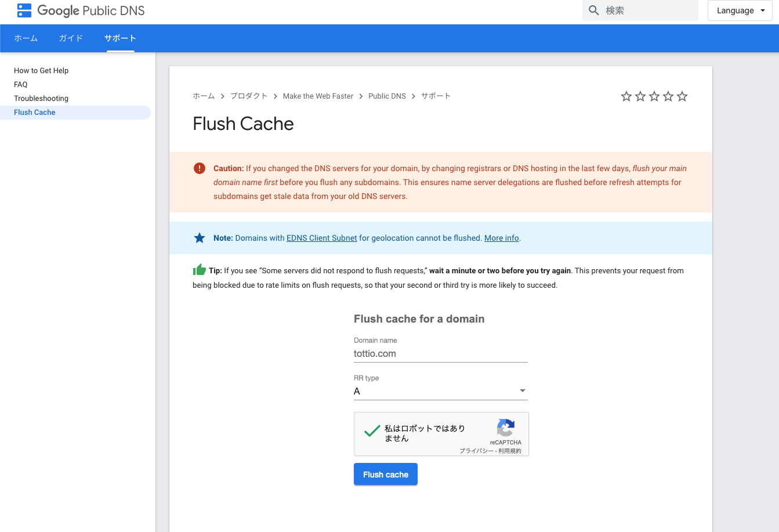
Task: Click the red caution exclamation icon
Action: (200, 168)
